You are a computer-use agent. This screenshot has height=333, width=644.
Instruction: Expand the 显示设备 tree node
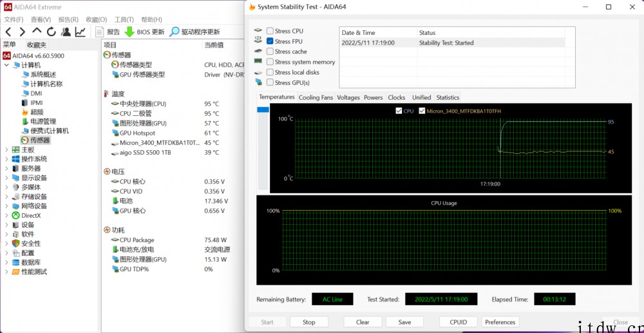pyautogui.click(x=6, y=178)
